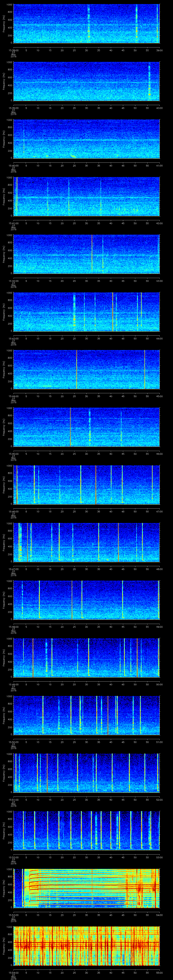Screen dimensions: 173x980
Task: Click the 15:48:00 time axis label
Action: click(x=13, y=627)
